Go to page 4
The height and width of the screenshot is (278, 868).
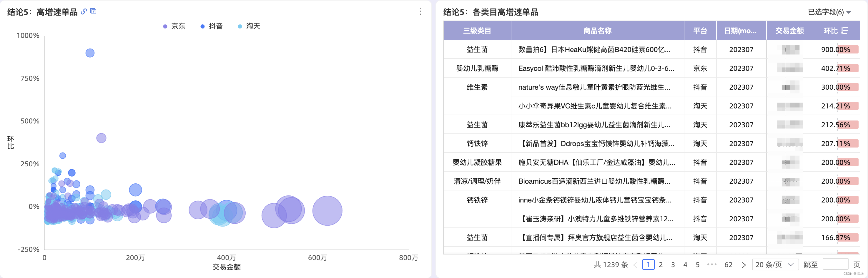tap(685, 264)
